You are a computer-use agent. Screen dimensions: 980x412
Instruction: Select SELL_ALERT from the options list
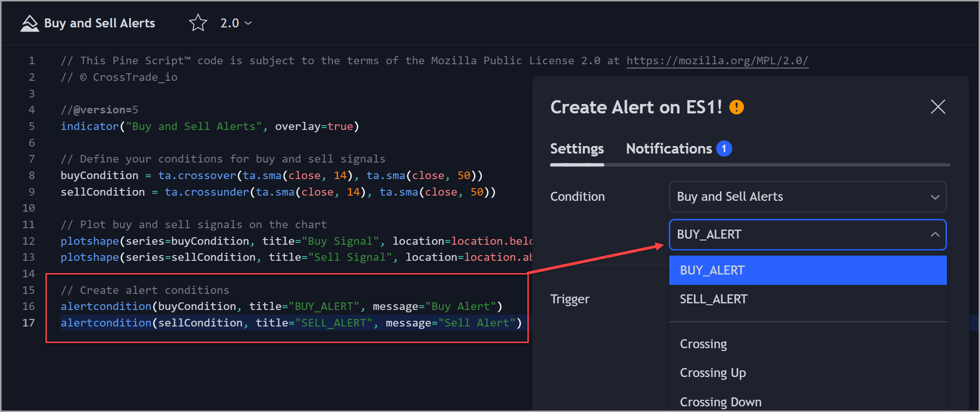[x=807, y=299]
